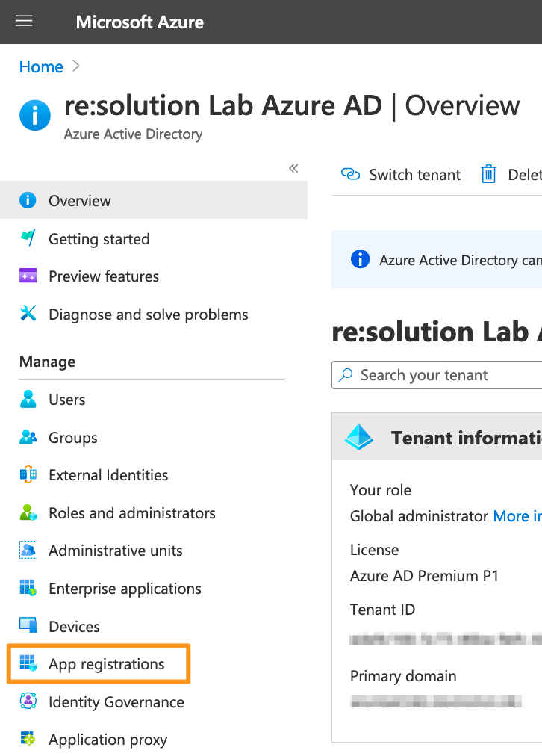Open Identity Governance
542x756 pixels.
coord(116,702)
